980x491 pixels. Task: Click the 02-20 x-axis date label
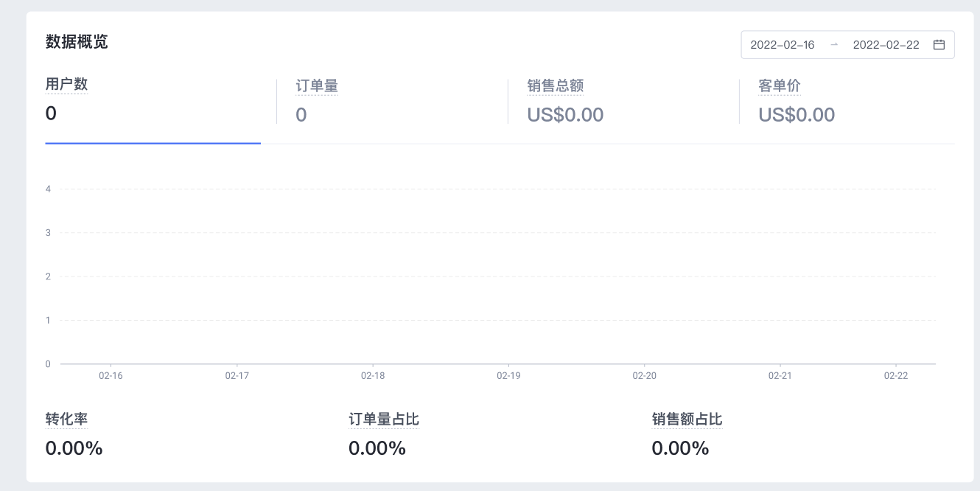pos(644,376)
